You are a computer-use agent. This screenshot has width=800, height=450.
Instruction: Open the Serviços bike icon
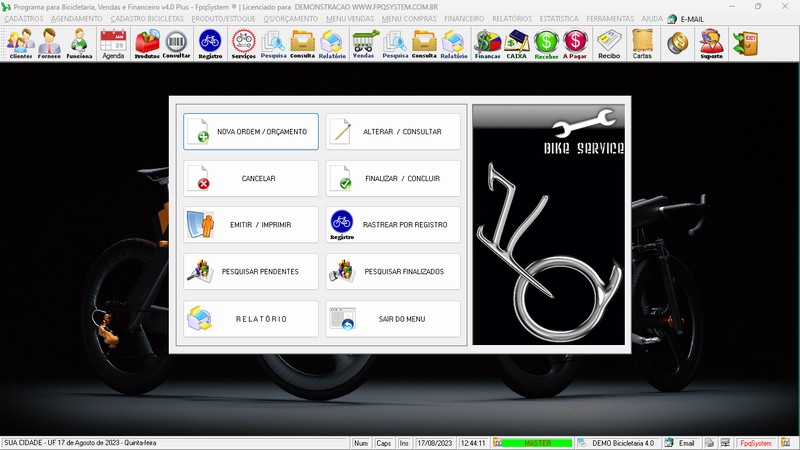point(243,44)
